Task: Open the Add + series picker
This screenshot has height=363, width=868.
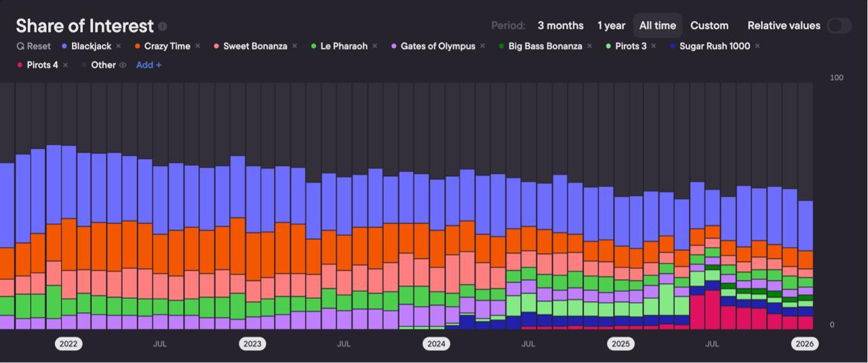Action: pyautogui.click(x=149, y=65)
